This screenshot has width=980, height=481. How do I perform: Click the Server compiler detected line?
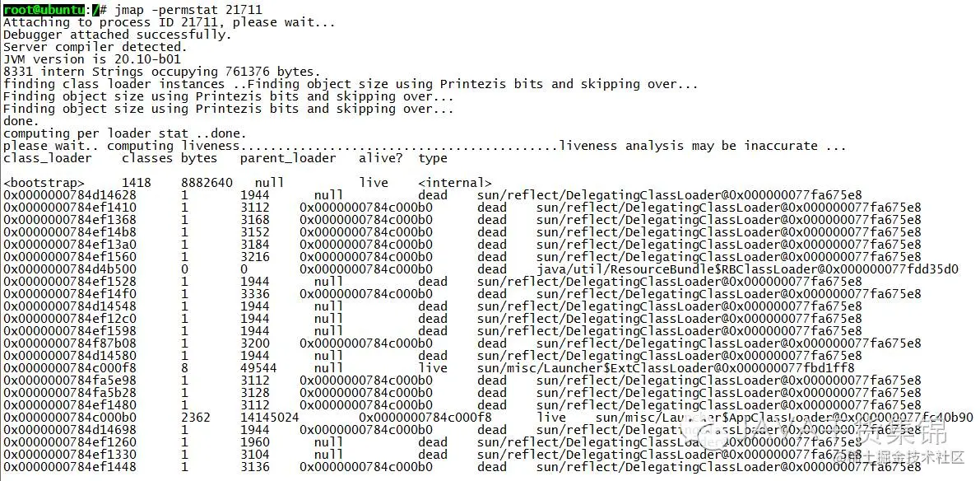95,47
